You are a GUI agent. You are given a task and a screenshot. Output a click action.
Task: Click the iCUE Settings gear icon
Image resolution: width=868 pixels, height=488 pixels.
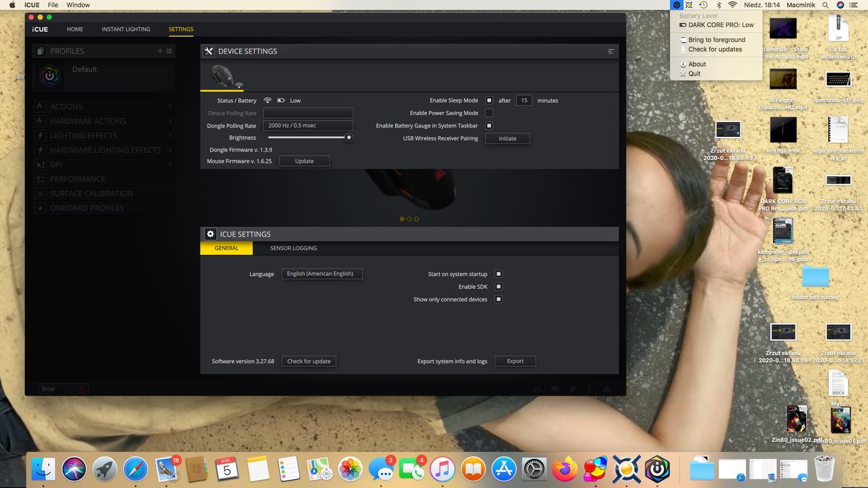pyautogui.click(x=210, y=234)
